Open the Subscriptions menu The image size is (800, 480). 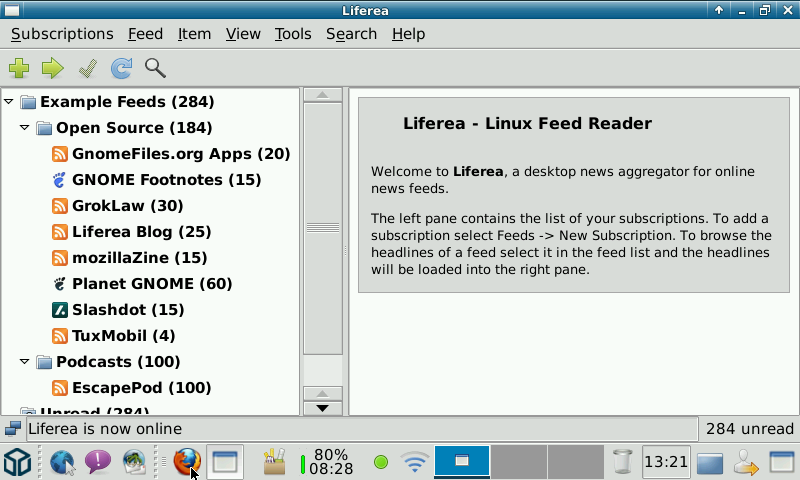tap(62, 34)
